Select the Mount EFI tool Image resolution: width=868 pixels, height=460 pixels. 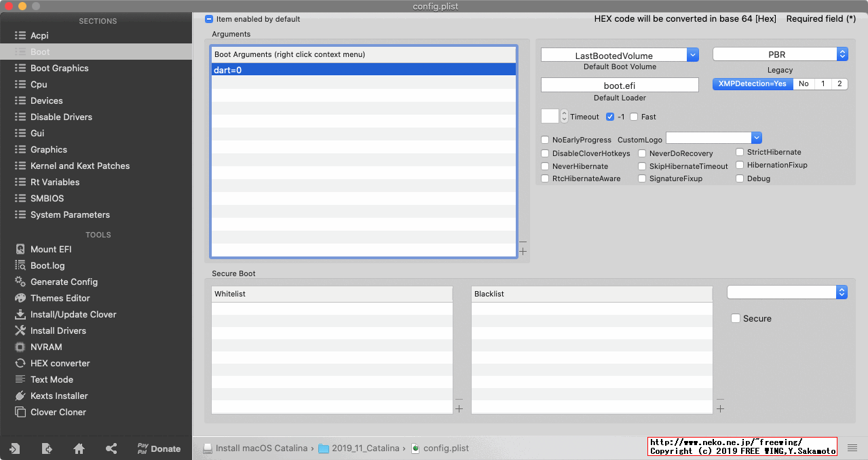(x=49, y=249)
